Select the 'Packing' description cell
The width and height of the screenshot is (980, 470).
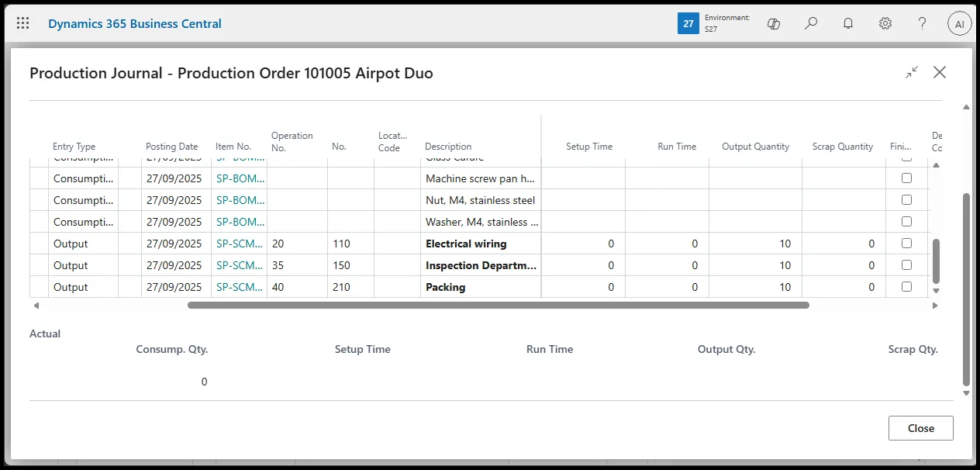coord(481,287)
